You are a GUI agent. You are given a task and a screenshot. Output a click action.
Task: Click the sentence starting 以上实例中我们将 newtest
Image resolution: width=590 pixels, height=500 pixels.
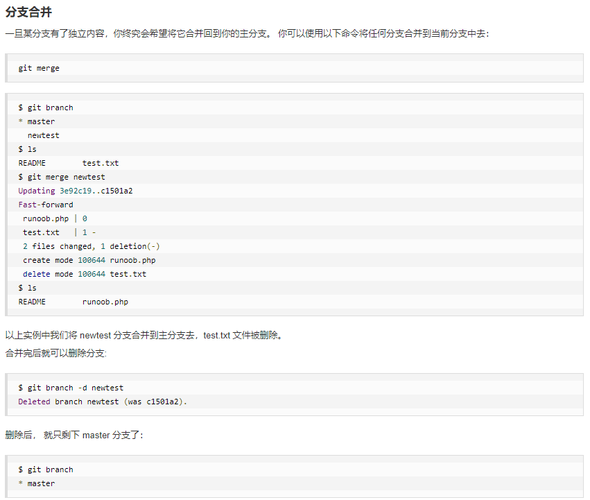(x=144, y=335)
